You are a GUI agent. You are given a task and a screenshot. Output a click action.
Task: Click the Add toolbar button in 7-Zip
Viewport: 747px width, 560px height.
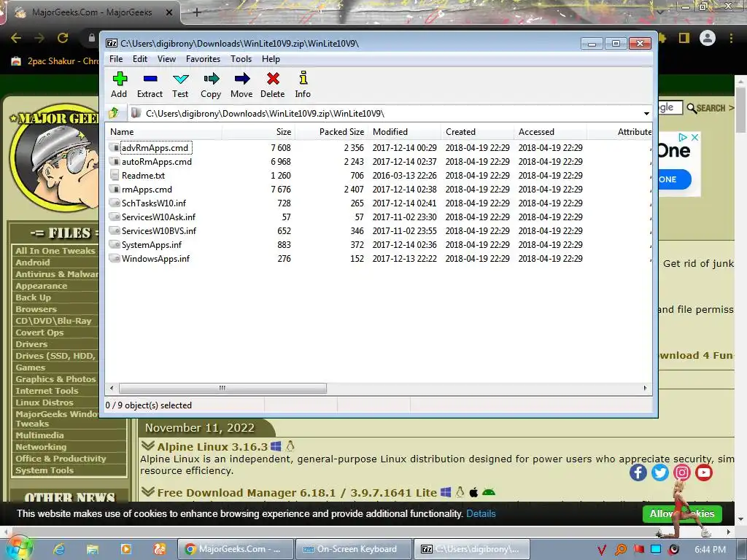pos(119,85)
